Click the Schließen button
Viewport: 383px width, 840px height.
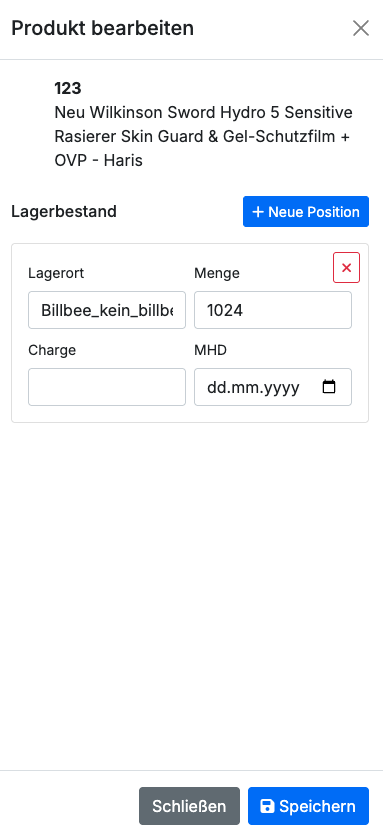(x=189, y=806)
